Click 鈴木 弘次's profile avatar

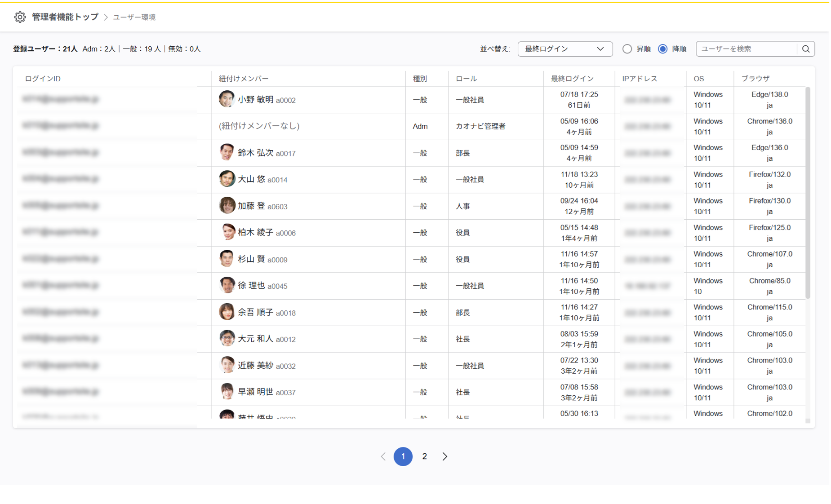tap(227, 152)
